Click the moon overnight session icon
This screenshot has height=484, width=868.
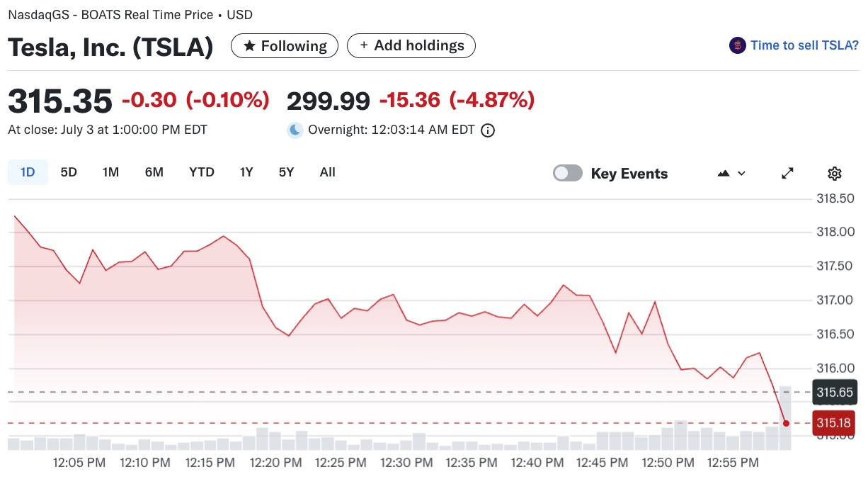click(295, 130)
